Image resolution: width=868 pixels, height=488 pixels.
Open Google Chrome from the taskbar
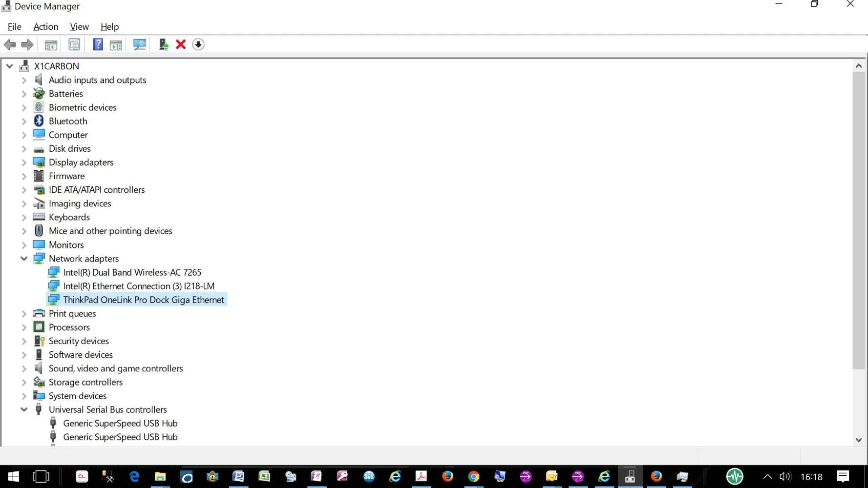tap(473, 476)
